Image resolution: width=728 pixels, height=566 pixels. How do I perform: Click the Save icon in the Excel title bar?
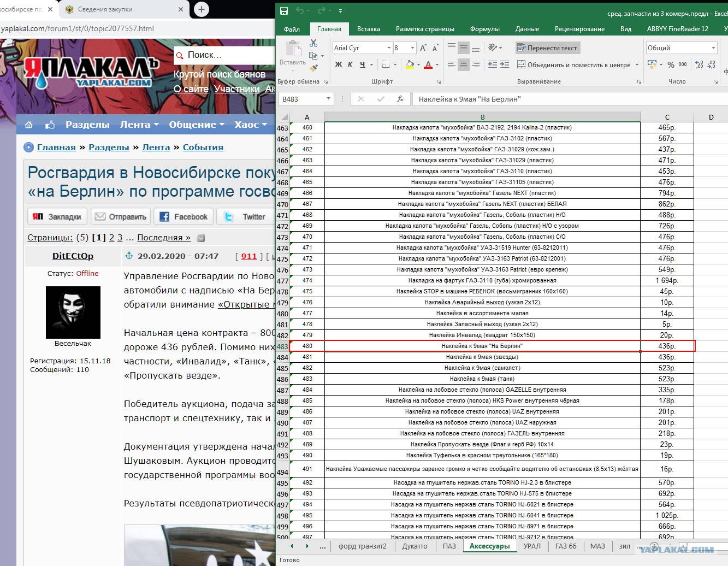(x=284, y=10)
